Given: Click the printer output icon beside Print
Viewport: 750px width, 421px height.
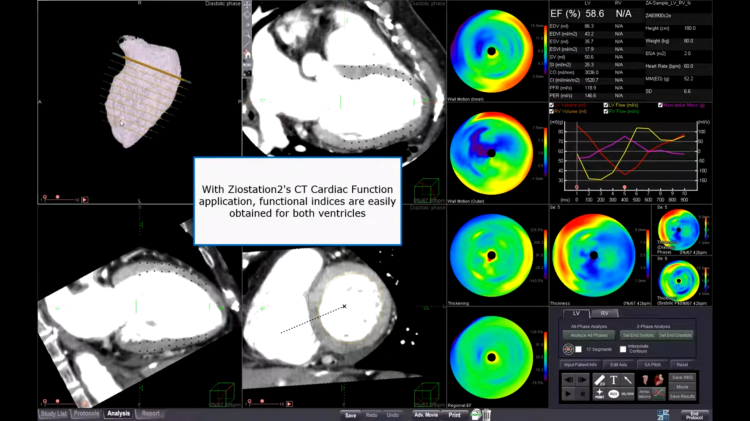Looking at the screenshot, I should [475, 415].
